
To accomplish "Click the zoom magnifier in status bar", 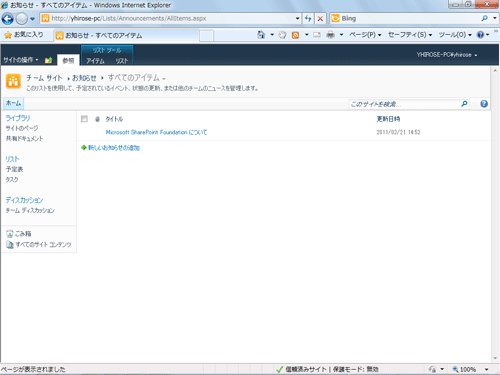I will pyautogui.click(x=455, y=369).
